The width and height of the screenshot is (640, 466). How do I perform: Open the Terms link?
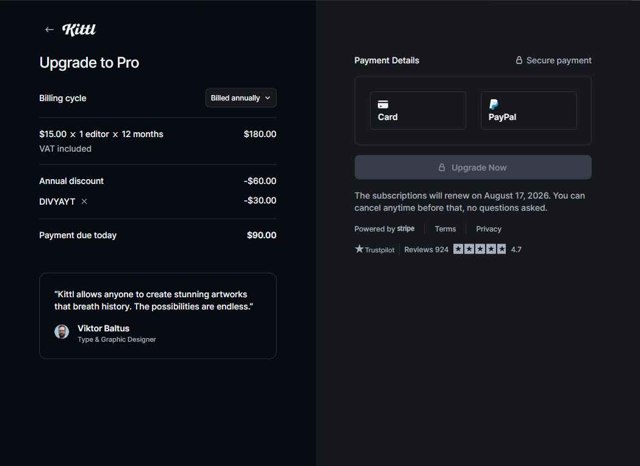[445, 229]
